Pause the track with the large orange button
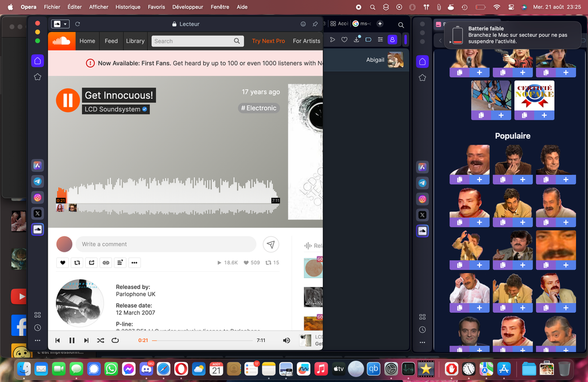The width and height of the screenshot is (588, 382). [x=68, y=100]
